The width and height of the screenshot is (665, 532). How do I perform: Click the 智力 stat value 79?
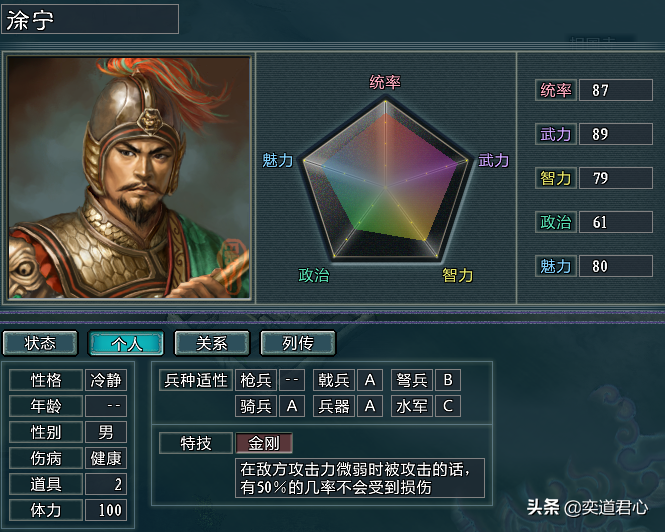[x=614, y=178]
